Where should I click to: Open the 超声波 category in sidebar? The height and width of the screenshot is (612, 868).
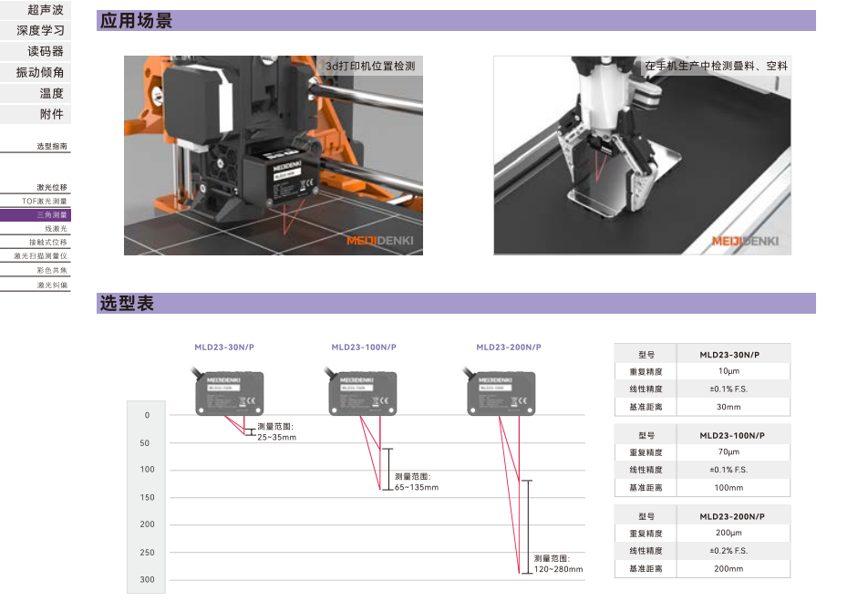click(x=46, y=10)
